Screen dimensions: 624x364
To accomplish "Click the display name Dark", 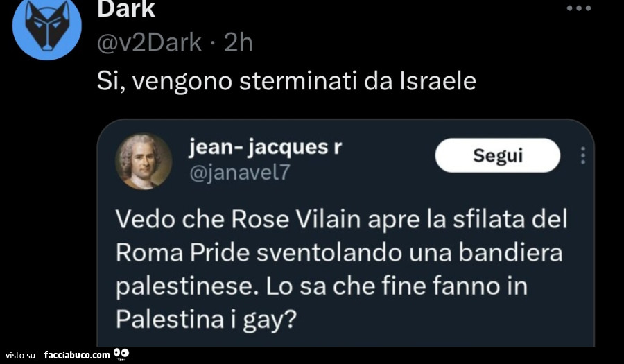I will (126, 10).
